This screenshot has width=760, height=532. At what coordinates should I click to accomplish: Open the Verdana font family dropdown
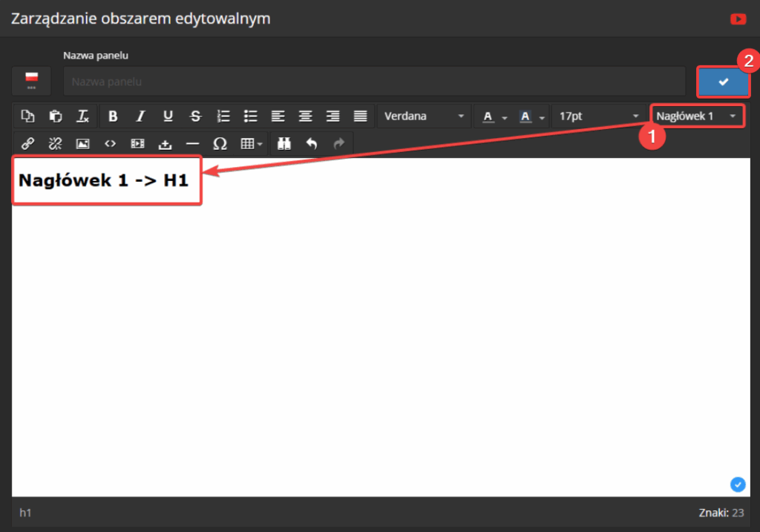coord(424,116)
